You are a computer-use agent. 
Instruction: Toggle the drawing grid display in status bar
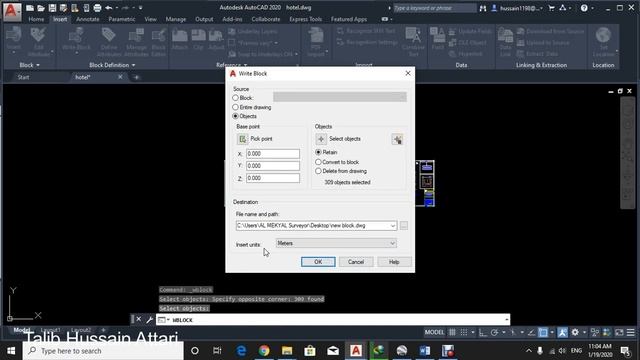(x=452, y=333)
